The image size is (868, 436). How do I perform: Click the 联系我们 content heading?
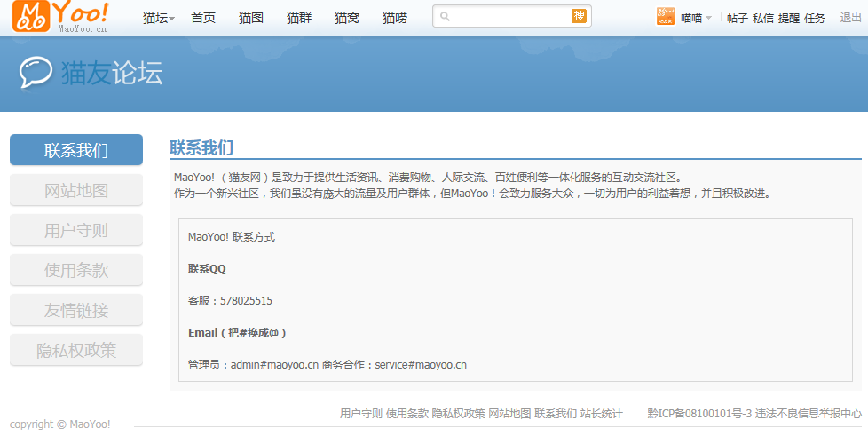pos(201,148)
